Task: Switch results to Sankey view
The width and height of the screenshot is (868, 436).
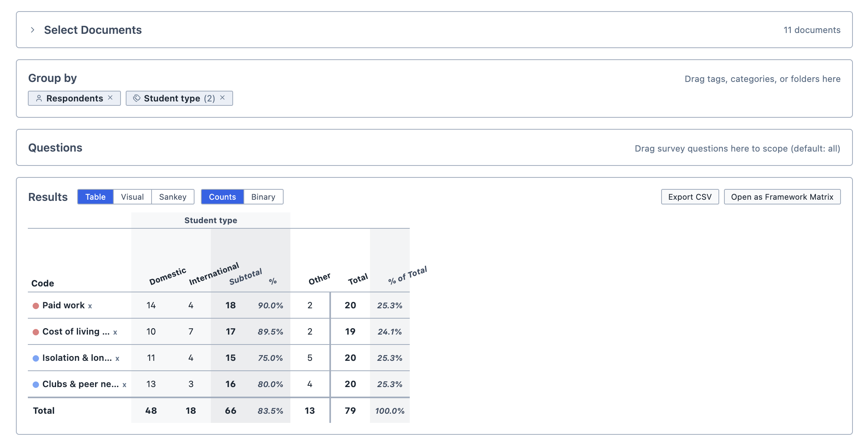Action: (x=173, y=197)
